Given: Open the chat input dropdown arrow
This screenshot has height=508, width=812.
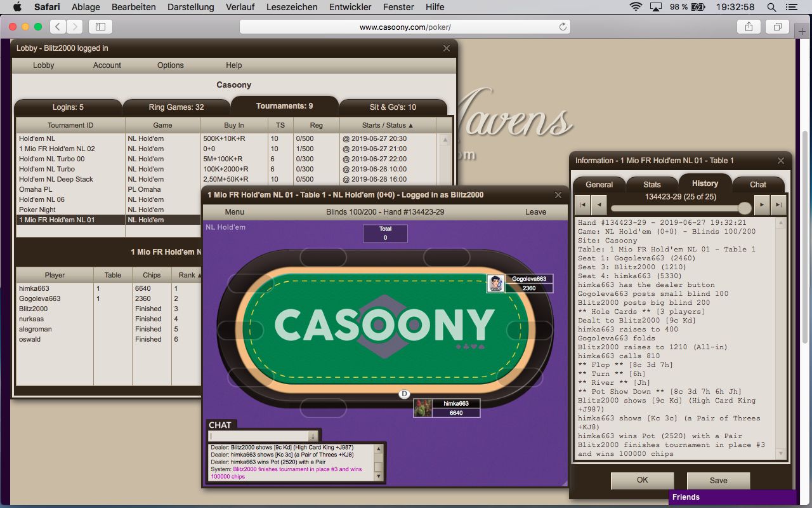Looking at the screenshot, I should point(313,436).
